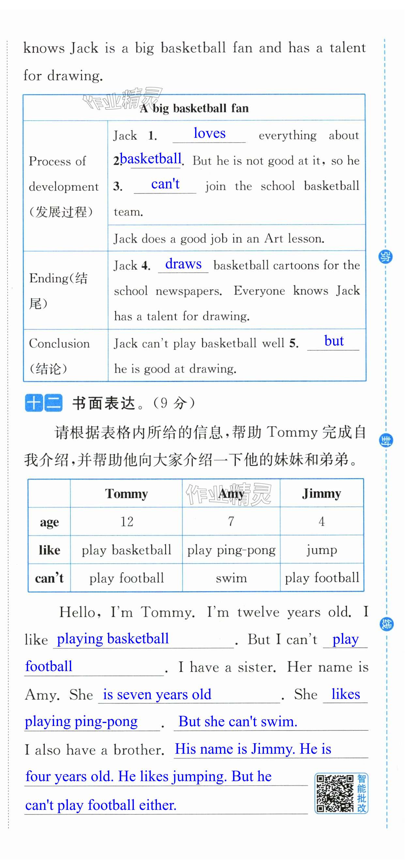Image resolution: width=413 pixels, height=868 pixels.
Task: Click the answer 'playing basketball'
Action: pyautogui.click(x=113, y=639)
